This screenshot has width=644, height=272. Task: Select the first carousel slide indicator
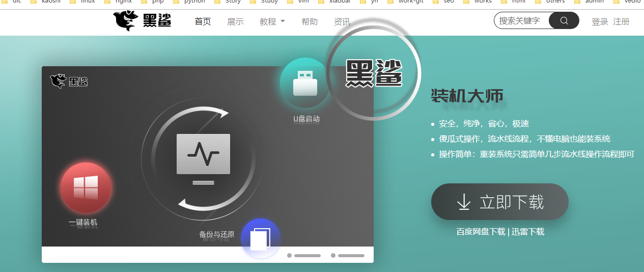coord(304,255)
